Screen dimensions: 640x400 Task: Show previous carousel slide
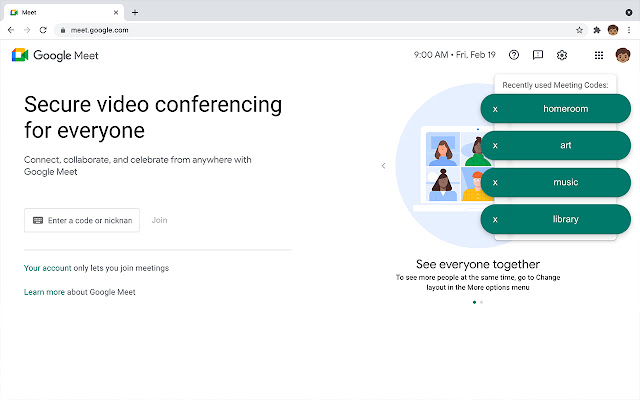(383, 166)
